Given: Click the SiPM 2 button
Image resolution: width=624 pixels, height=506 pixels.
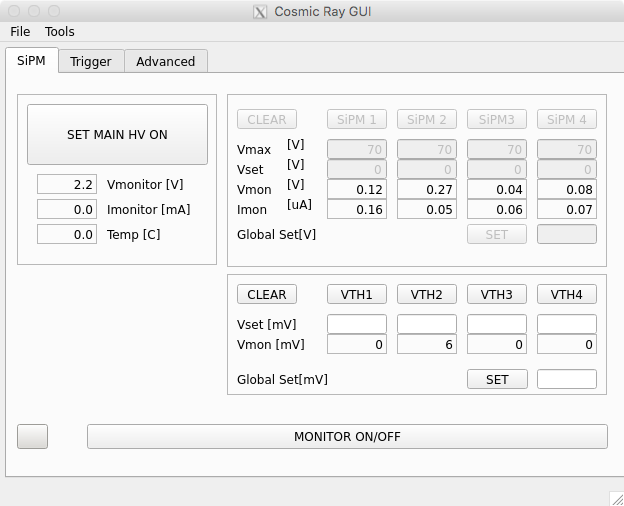Looking at the screenshot, I should pos(427,119).
